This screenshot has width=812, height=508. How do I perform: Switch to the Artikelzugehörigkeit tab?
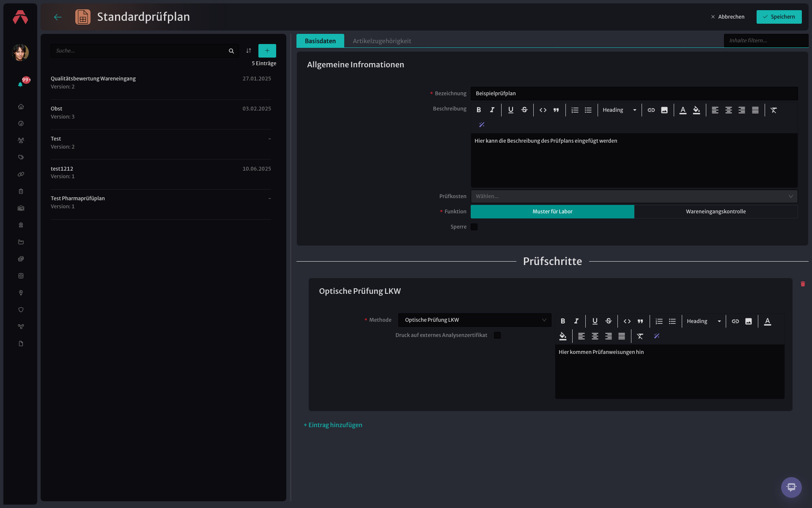coord(382,41)
